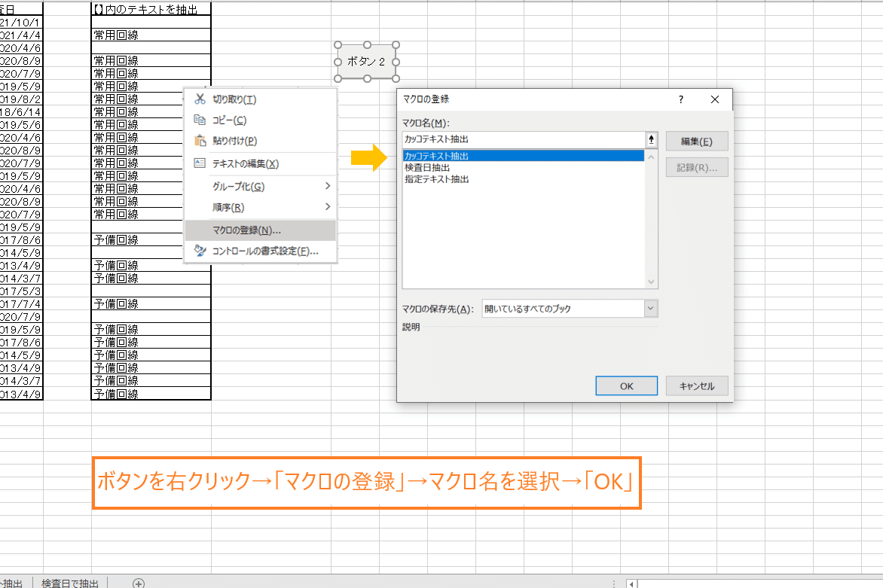Select 常用回線 cell beside 021/4/4
Screen dimensions: 883x588
click(151, 35)
